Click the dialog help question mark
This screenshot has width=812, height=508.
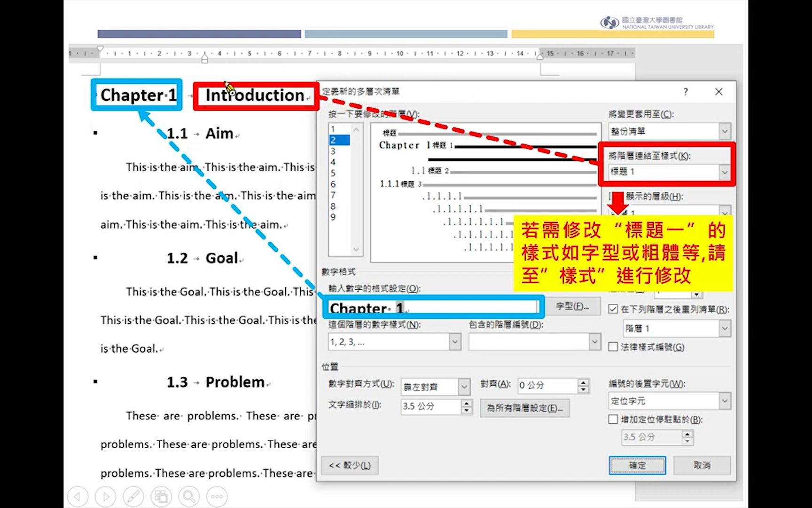686,92
